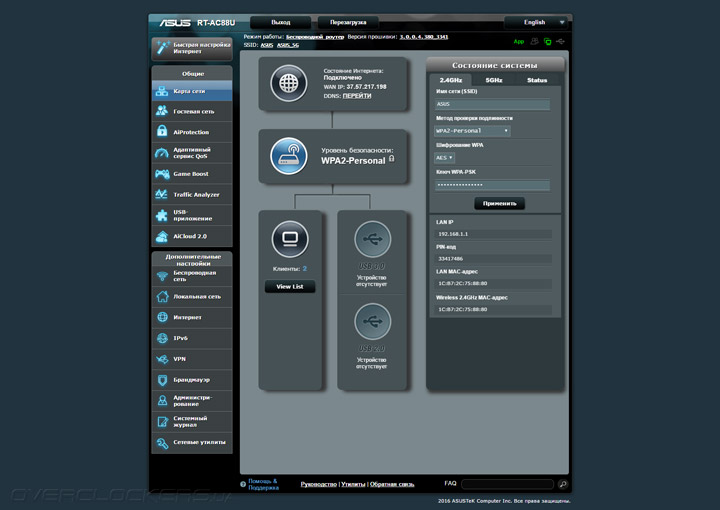Switch to the Status tab
Viewport: 720px width, 510px height.
pos(537,80)
